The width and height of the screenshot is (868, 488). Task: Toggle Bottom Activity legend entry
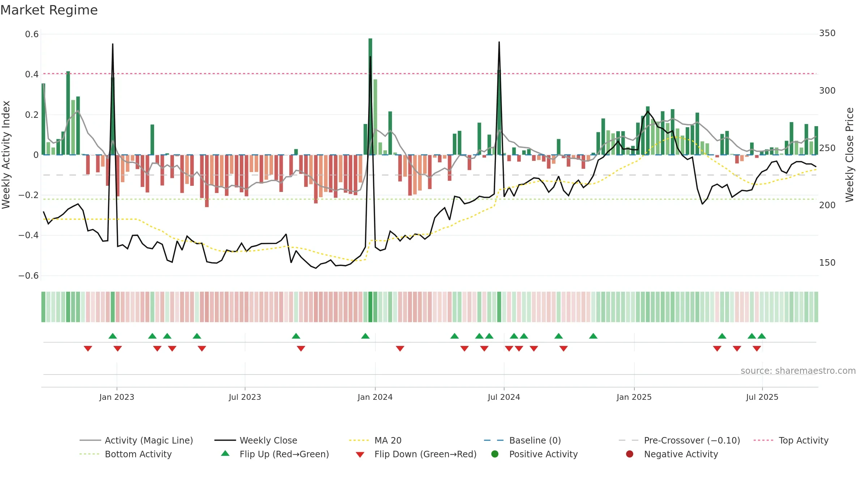point(125,454)
